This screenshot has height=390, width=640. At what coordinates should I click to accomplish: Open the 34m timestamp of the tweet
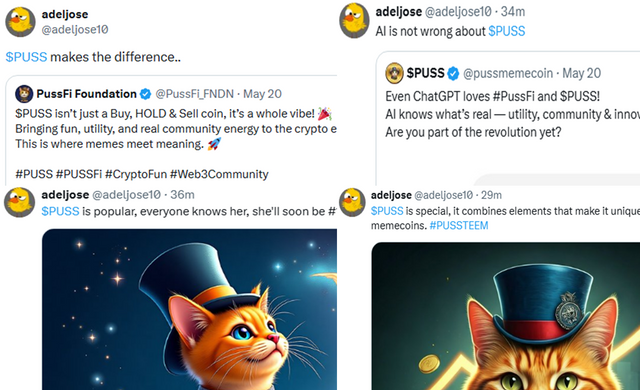[x=513, y=12]
